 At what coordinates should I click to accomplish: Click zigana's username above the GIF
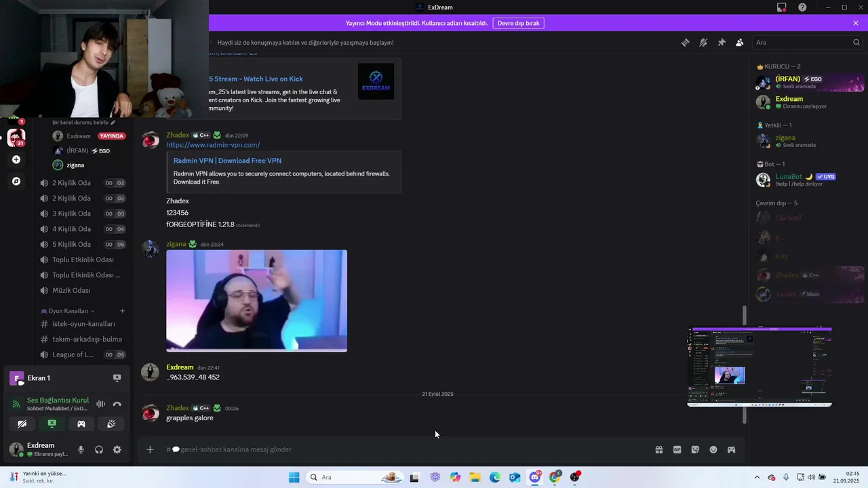[176, 244]
